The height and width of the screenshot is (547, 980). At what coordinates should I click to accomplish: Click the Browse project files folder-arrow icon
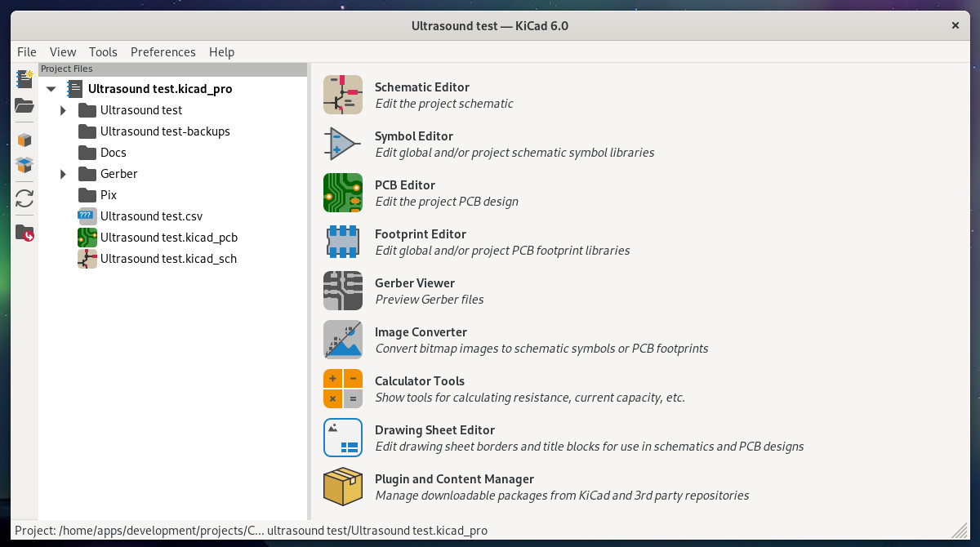pos(24,233)
